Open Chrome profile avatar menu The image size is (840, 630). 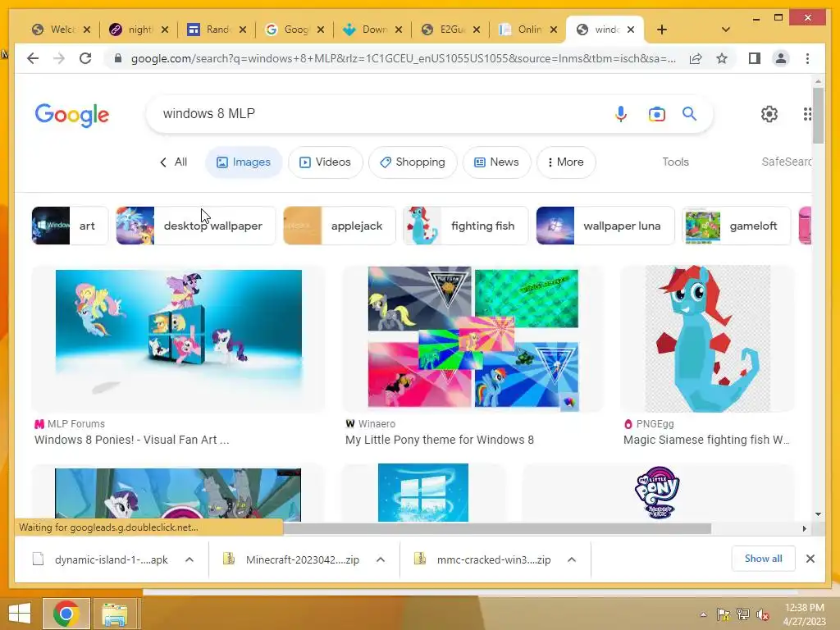coord(781,58)
